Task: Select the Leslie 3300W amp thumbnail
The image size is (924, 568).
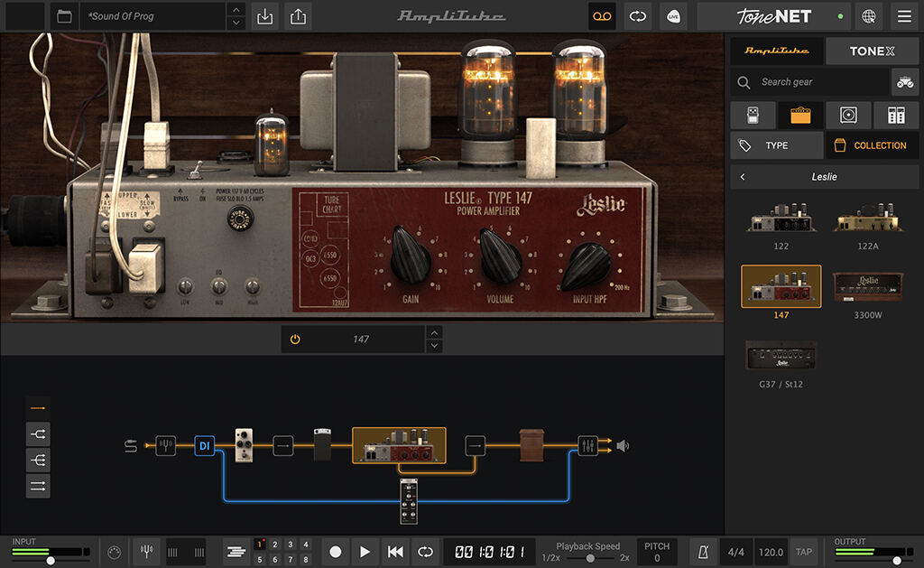Action: coord(868,285)
